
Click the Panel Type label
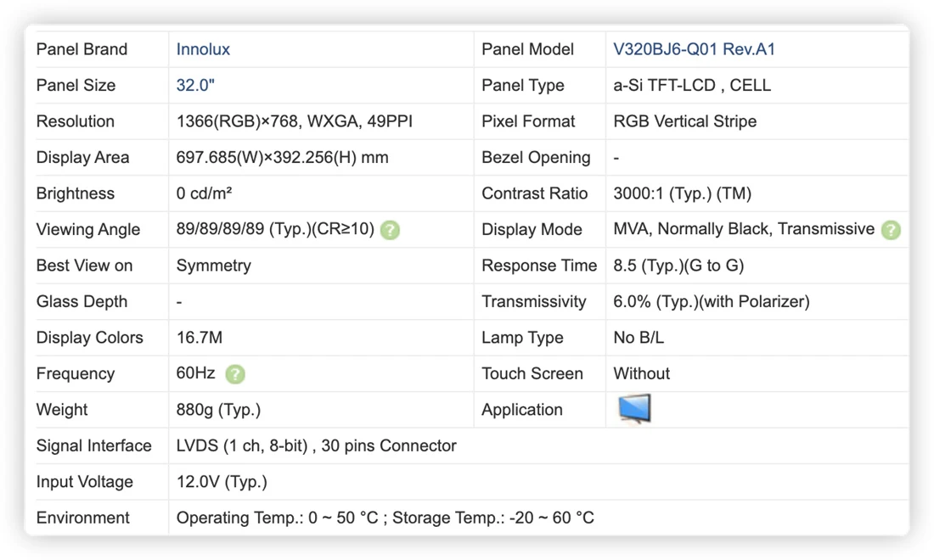pyautogui.click(x=523, y=85)
